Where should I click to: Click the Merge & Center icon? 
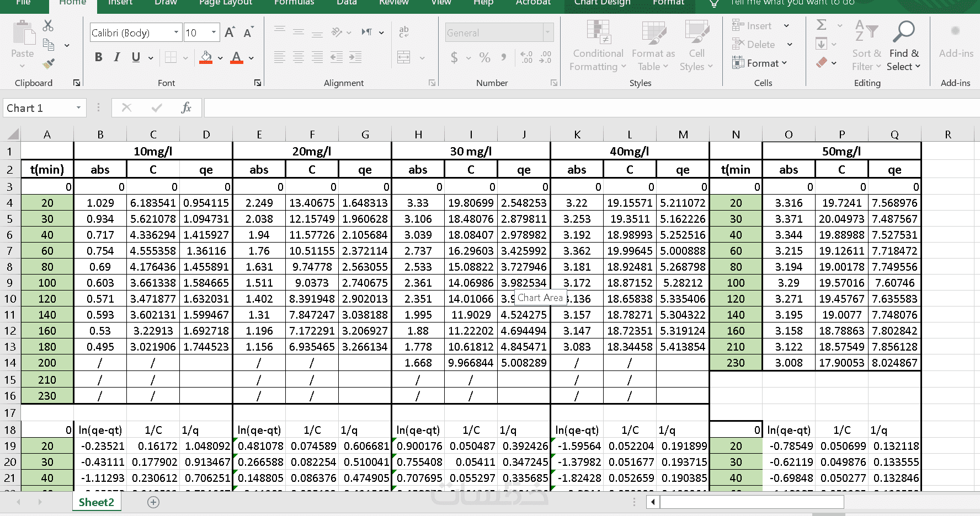coord(404,57)
